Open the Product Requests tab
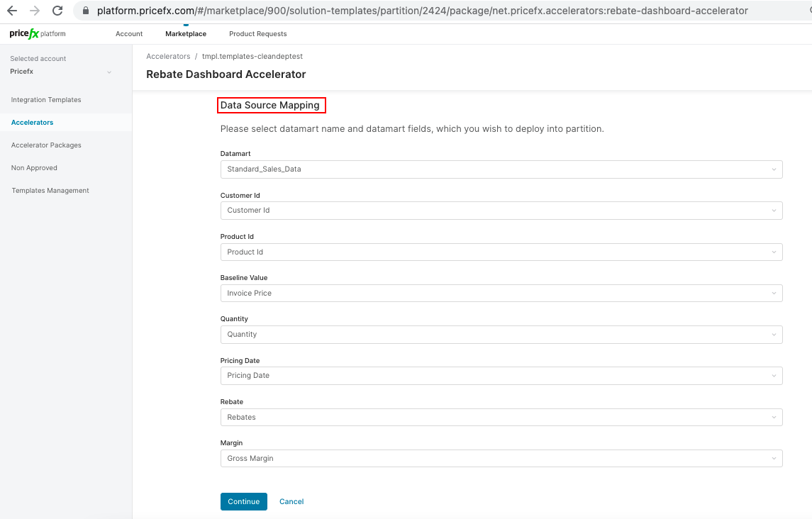This screenshot has height=519, width=812. coord(258,34)
